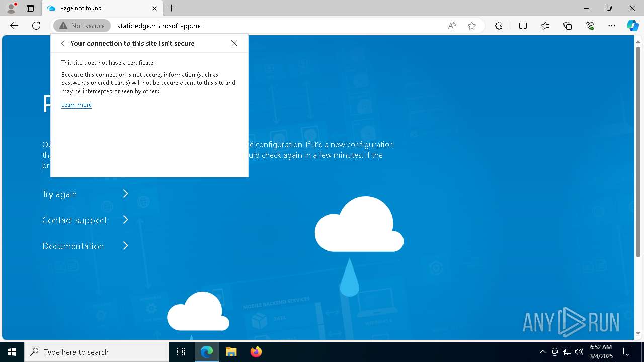The image size is (644, 362).
Task: Minimize the Edge window
Action: pos(586,8)
